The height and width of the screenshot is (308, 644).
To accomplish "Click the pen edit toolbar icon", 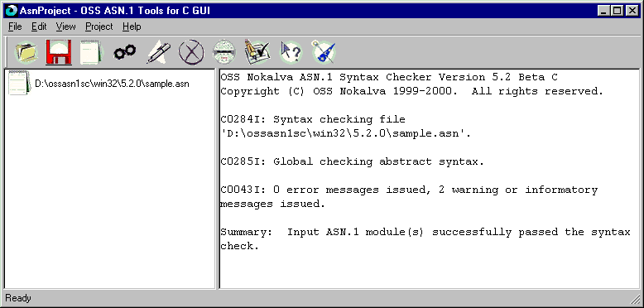I will [159, 52].
